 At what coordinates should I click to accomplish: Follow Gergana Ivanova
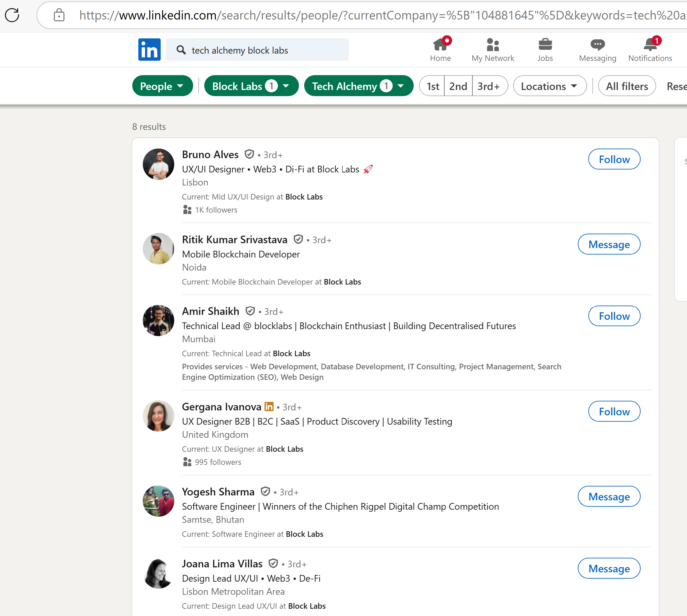click(614, 412)
